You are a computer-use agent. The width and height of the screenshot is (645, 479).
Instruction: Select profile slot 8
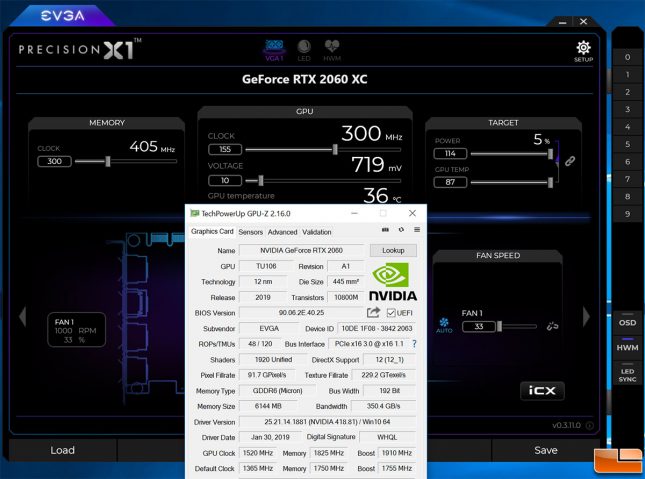coord(627,197)
